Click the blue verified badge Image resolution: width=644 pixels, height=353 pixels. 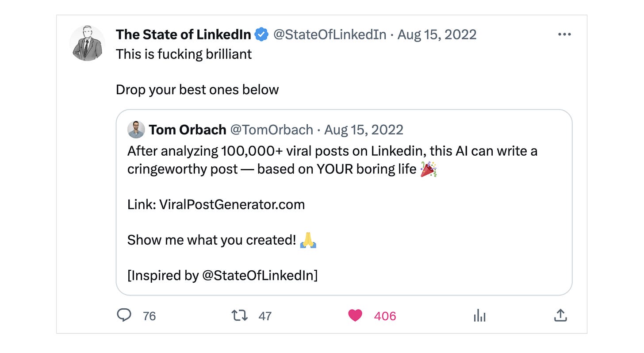point(262,35)
